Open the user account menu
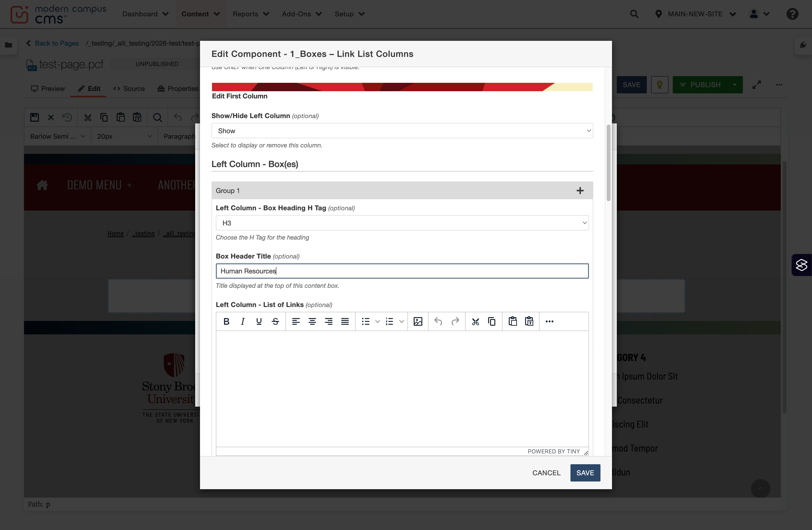Screen dimensions: 812x530 pyautogui.click(x=759, y=14)
